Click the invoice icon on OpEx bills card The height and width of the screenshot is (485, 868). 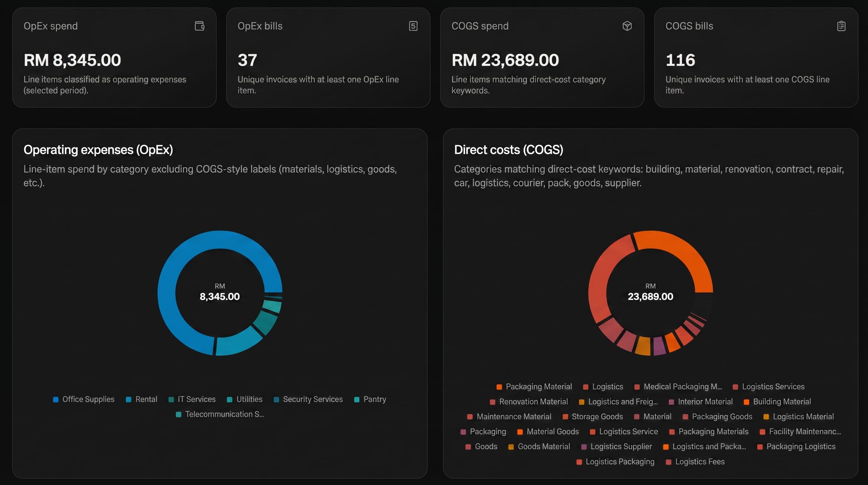pos(413,26)
